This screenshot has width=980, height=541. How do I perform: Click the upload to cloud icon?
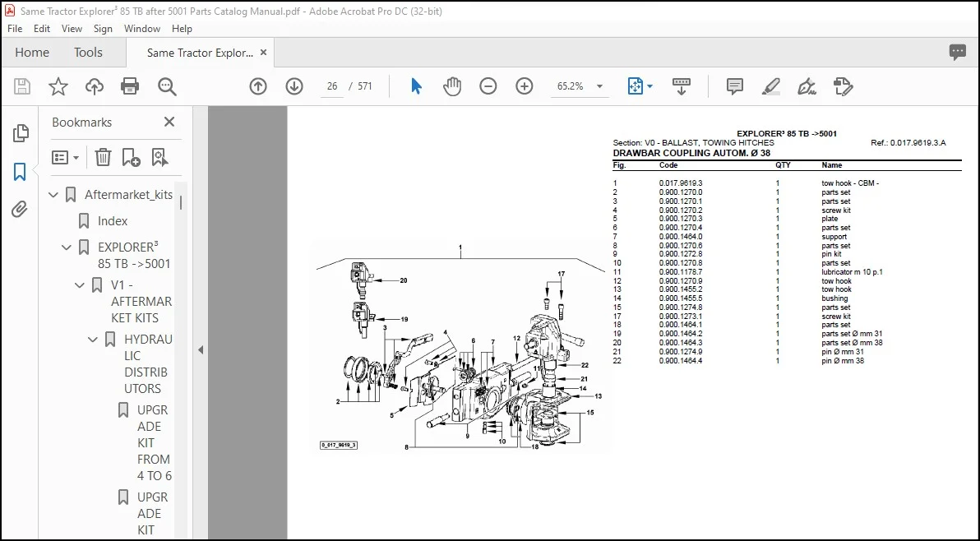[95, 86]
